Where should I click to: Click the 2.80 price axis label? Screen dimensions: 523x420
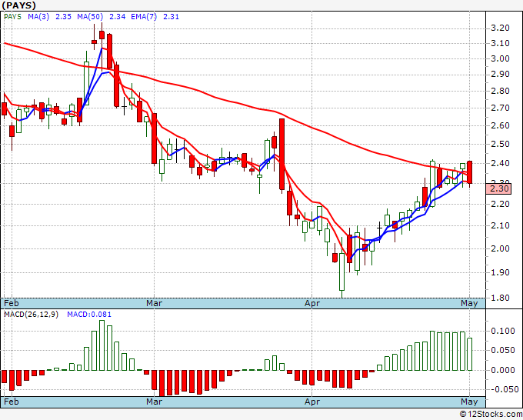click(x=501, y=91)
